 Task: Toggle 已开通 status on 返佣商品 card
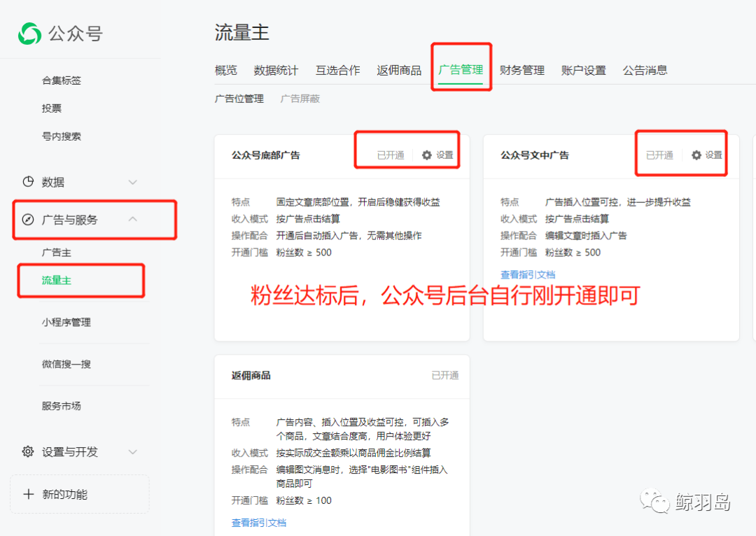pyautogui.click(x=446, y=376)
